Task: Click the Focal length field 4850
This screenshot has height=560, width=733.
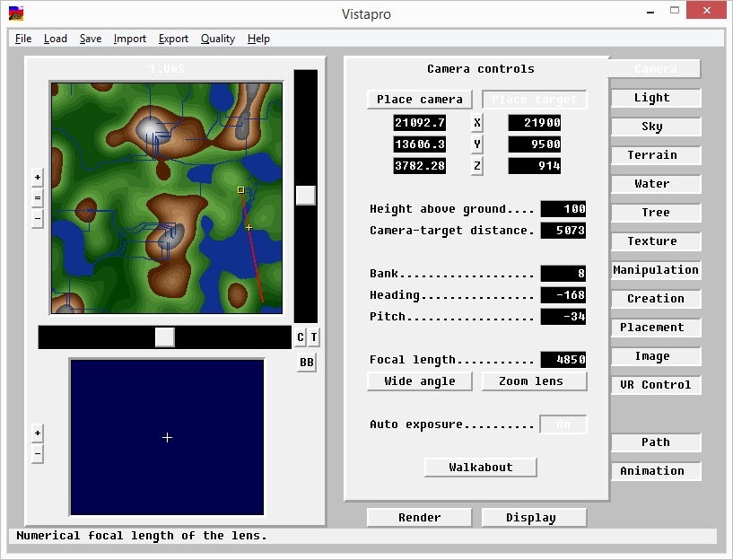Action: pyautogui.click(x=563, y=360)
